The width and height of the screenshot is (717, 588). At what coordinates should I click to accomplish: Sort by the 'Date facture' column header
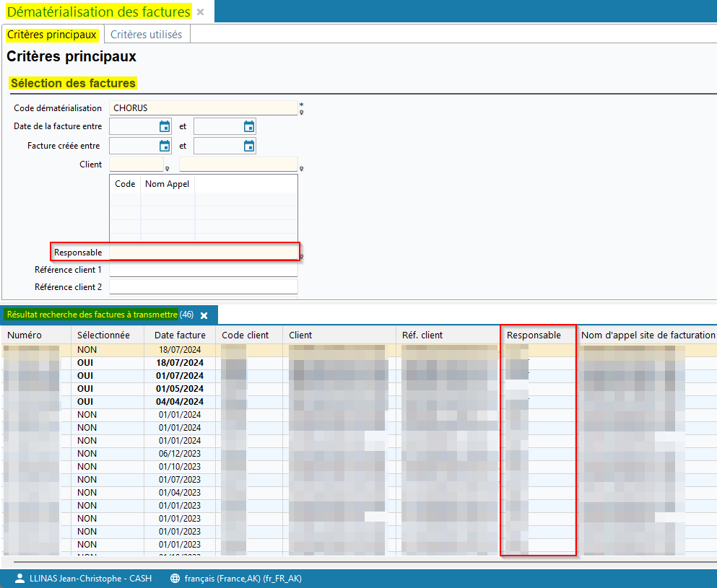coord(180,335)
